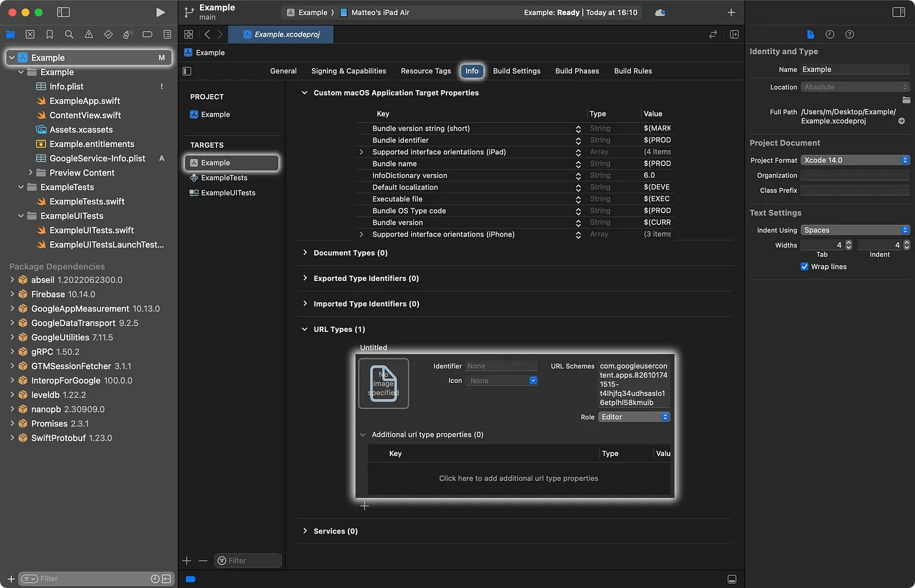Click the Organization input field

coord(855,175)
